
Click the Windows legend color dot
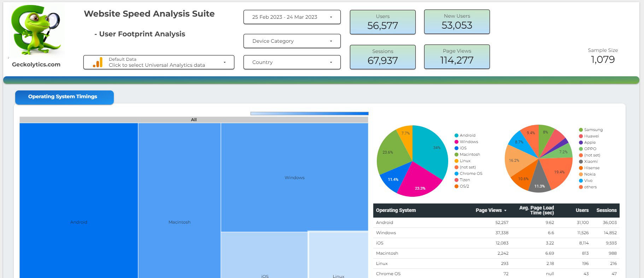(456, 142)
